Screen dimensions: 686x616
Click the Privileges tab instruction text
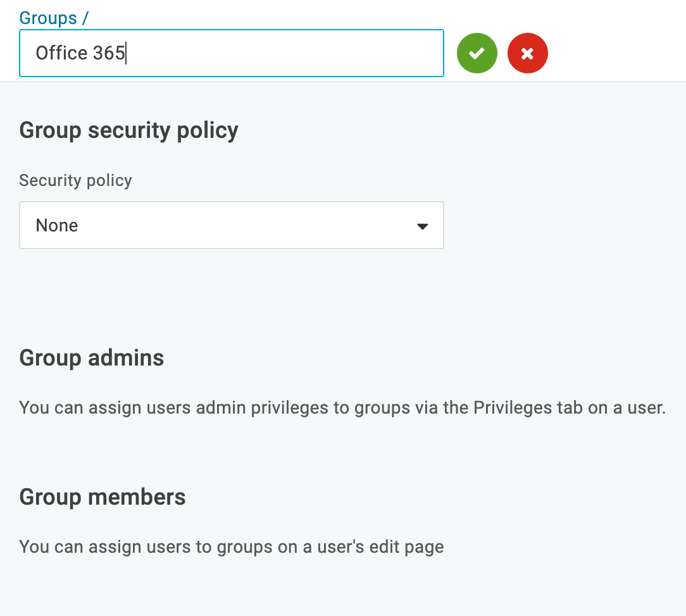[x=342, y=407]
